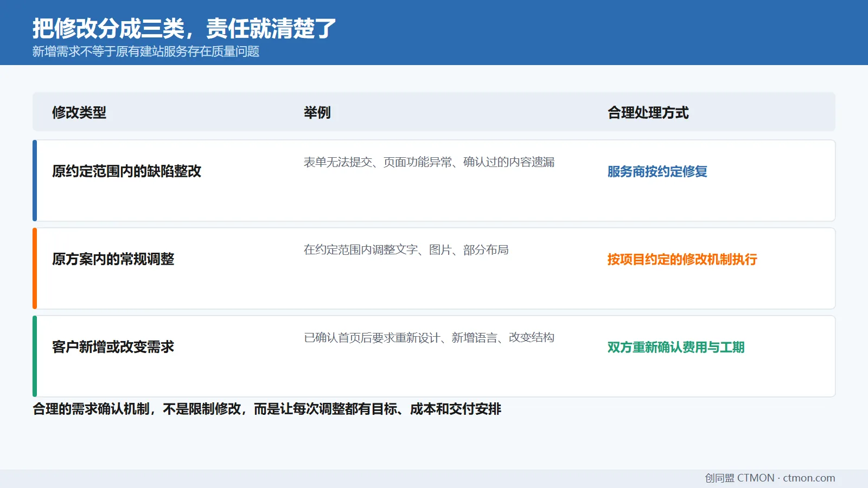Click the 修改类型 column header
Viewport: 868px width, 488px height.
click(79, 113)
